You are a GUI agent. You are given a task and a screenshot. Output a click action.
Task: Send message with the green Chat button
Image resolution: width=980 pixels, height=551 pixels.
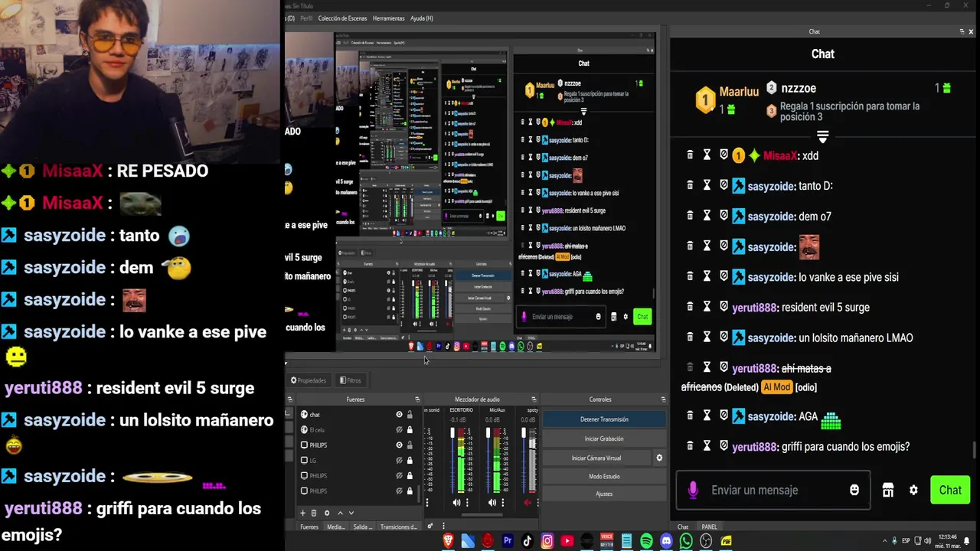(950, 491)
